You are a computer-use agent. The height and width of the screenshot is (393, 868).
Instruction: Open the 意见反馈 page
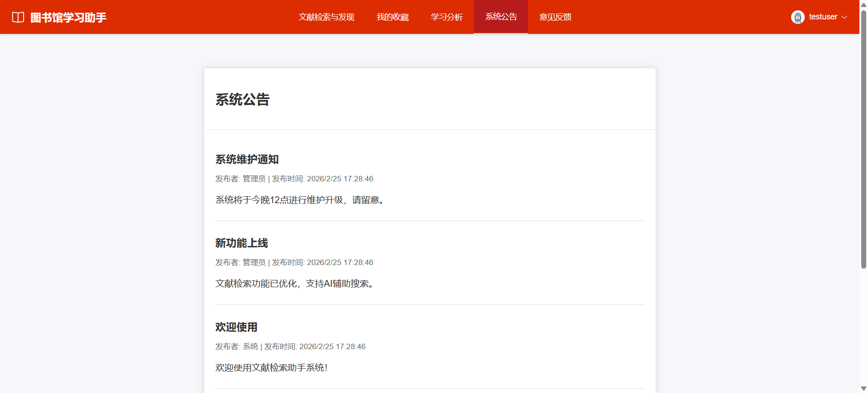(x=555, y=17)
